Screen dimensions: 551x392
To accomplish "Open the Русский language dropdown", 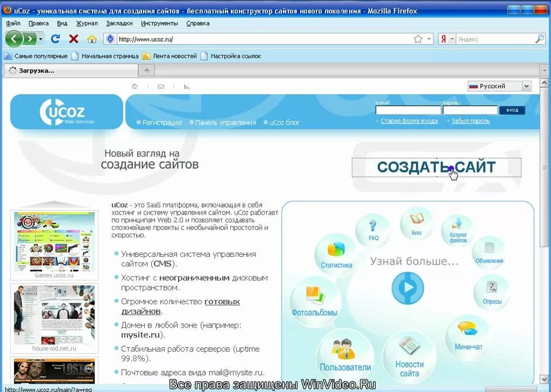I will (x=499, y=86).
